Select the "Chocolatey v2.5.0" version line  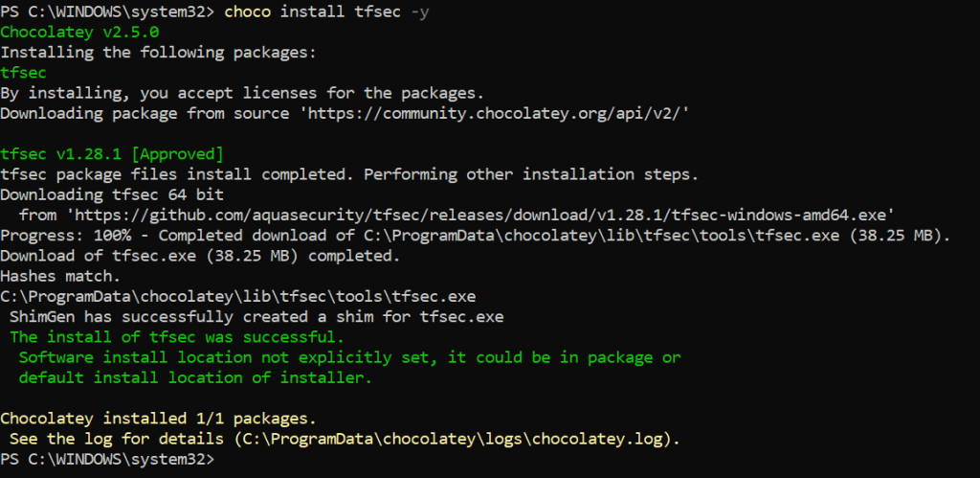point(79,32)
